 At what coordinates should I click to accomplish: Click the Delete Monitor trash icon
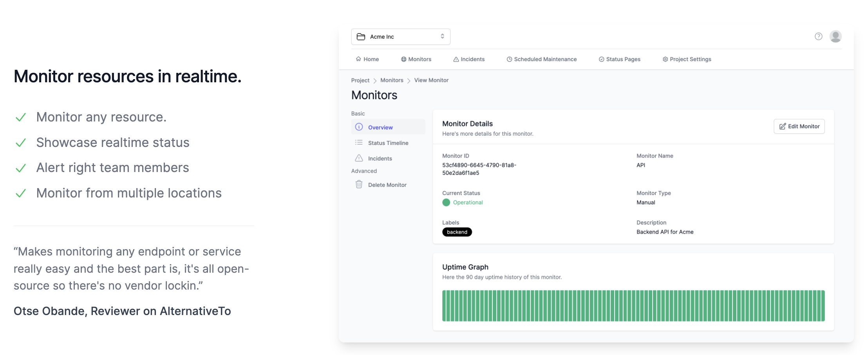point(358,184)
